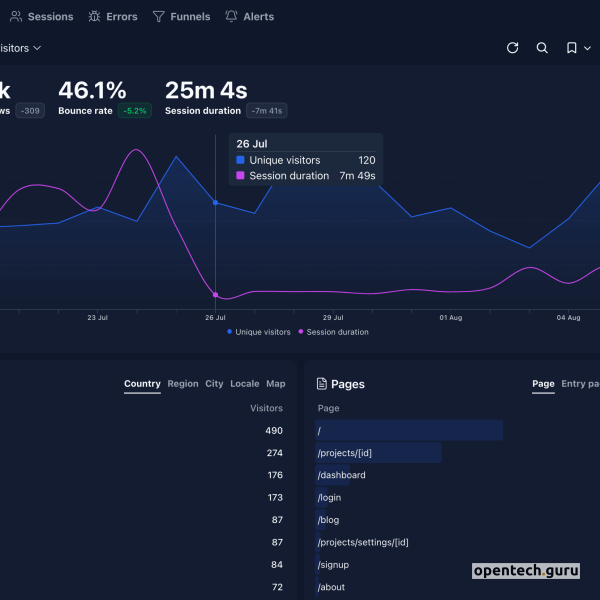Viewport: 600px width, 600px height.
Task: Click the Errors bug icon
Action: click(94, 17)
